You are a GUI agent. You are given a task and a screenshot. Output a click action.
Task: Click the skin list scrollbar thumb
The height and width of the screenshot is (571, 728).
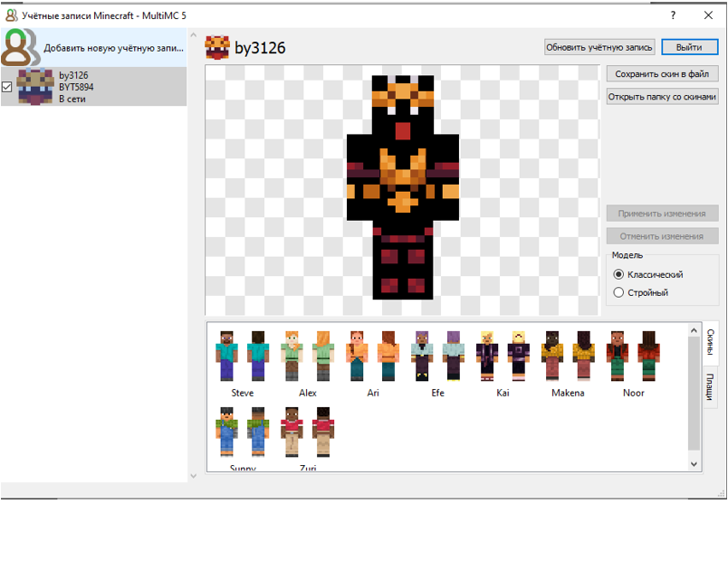694,394
